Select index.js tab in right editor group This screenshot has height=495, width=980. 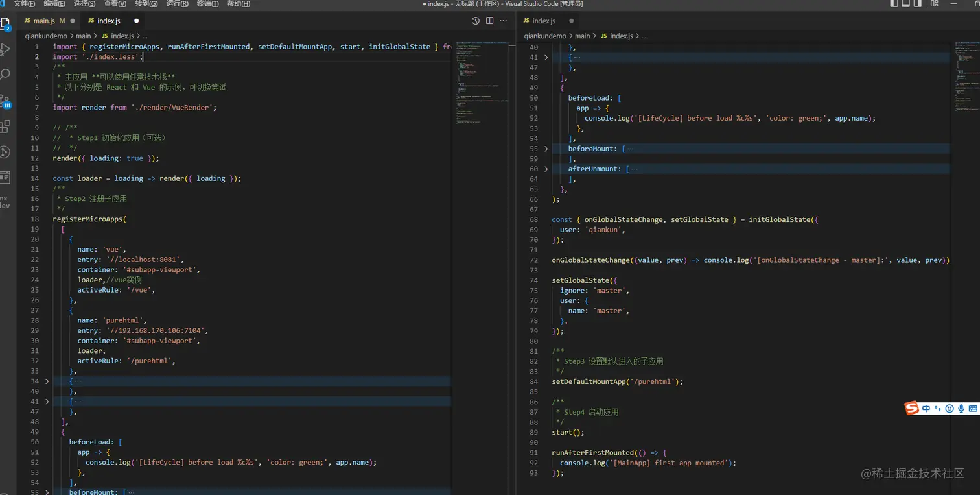pos(548,21)
